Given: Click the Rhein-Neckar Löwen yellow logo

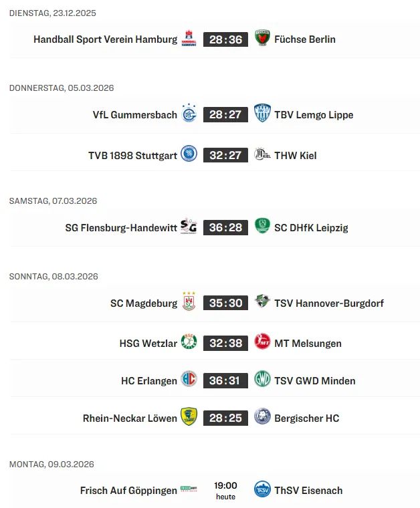Looking at the screenshot, I should [189, 418].
